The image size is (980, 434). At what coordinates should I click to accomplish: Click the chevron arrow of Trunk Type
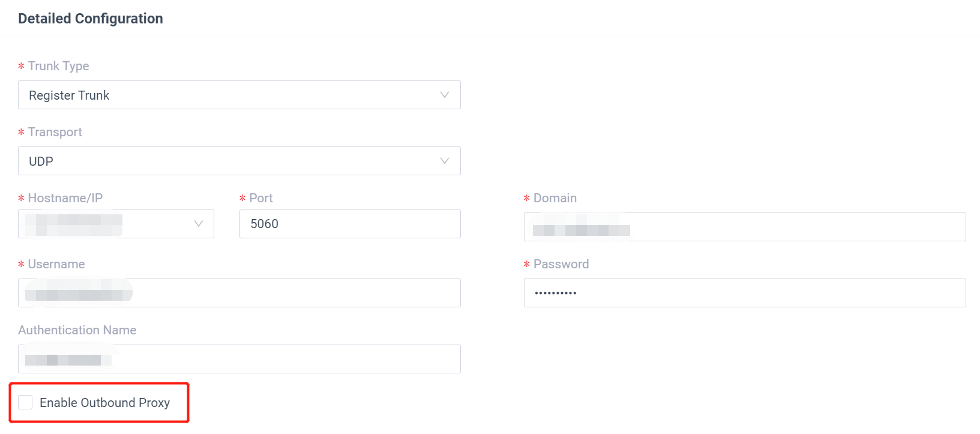coord(444,95)
